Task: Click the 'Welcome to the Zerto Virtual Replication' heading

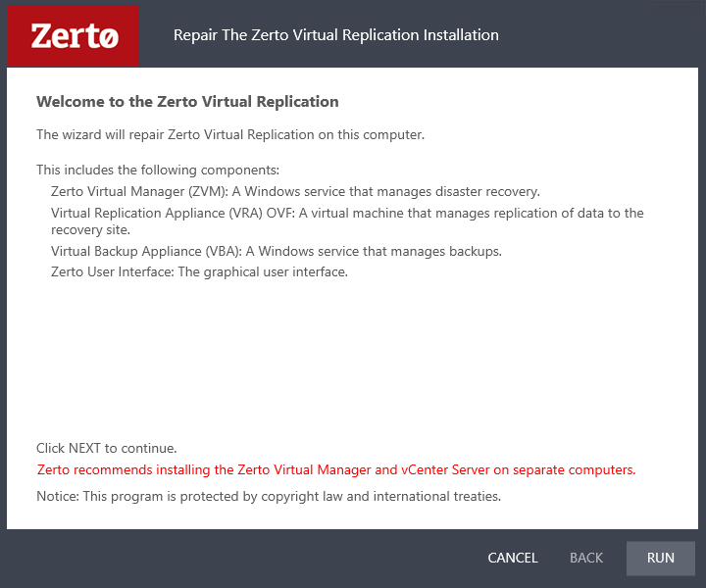Action: tap(187, 102)
